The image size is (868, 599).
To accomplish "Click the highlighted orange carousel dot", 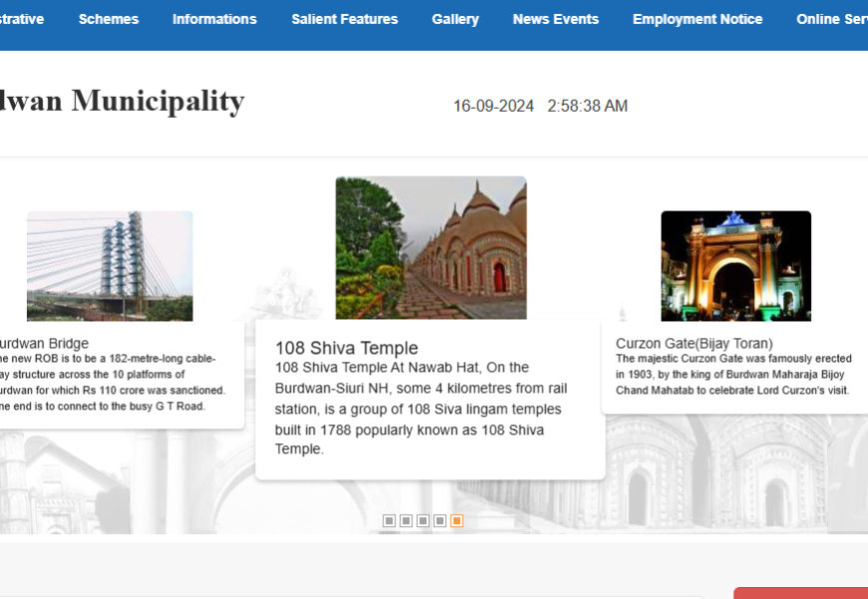I will (457, 521).
